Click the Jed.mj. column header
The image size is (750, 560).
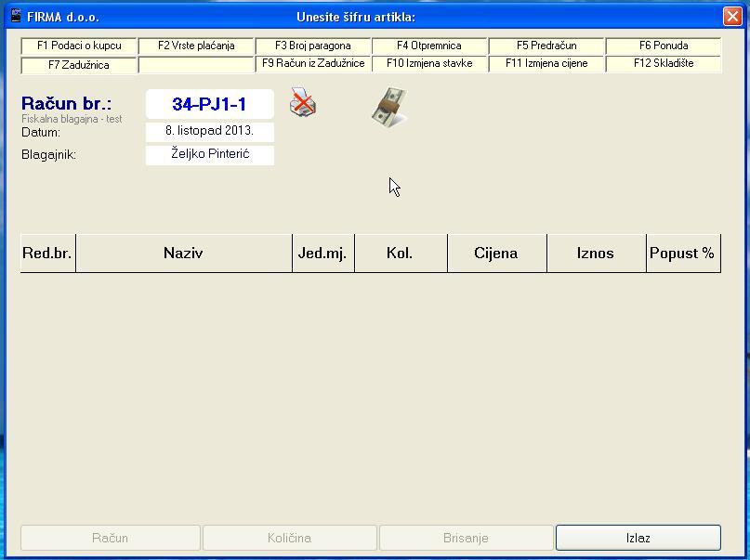pos(322,254)
